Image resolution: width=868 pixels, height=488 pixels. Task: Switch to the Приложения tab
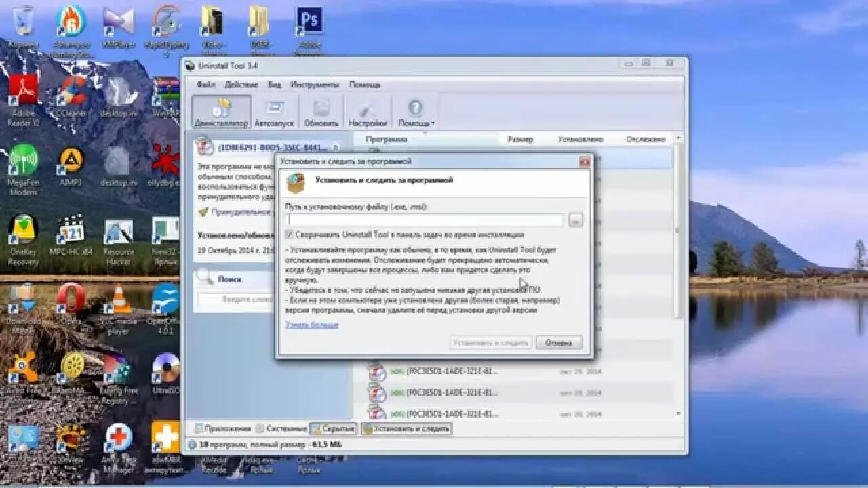pos(222,428)
